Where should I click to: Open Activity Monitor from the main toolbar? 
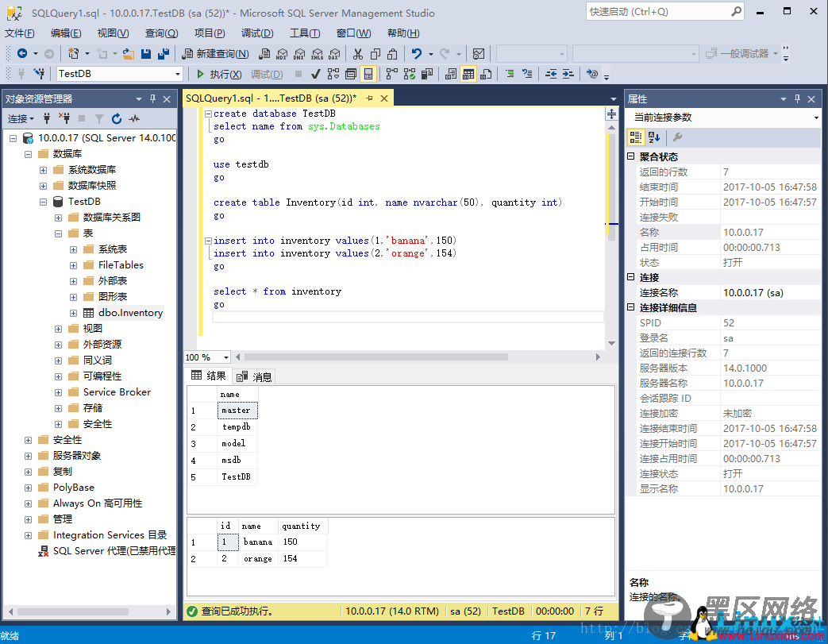(479, 53)
